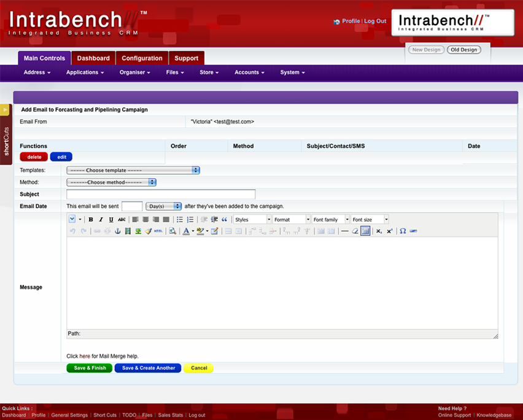Image resolution: width=523 pixels, height=420 pixels.
Task: Toggle italic formatting in message editor
Action: 101,219
